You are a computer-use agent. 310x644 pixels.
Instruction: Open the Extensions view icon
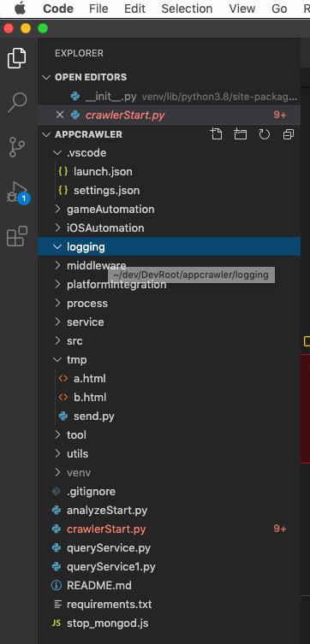click(17, 236)
